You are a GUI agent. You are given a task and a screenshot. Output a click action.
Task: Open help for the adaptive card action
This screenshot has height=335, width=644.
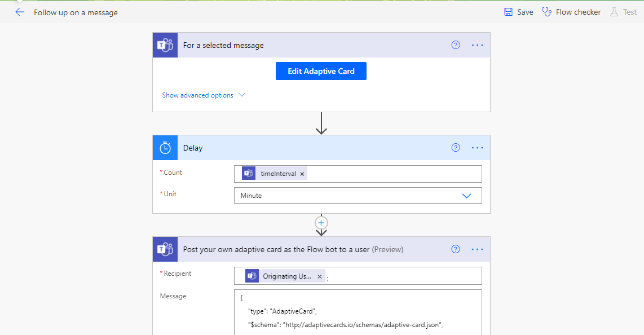click(455, 249)
